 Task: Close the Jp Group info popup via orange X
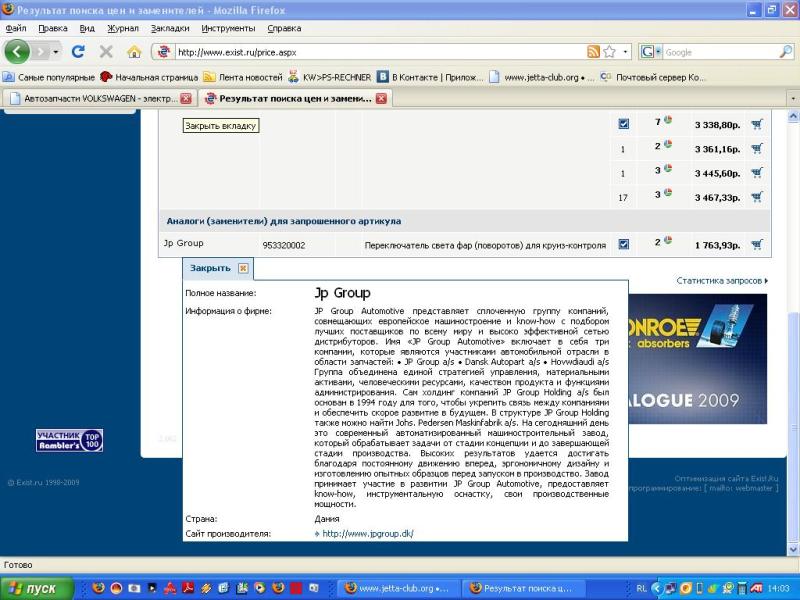[x=243, y=268]
